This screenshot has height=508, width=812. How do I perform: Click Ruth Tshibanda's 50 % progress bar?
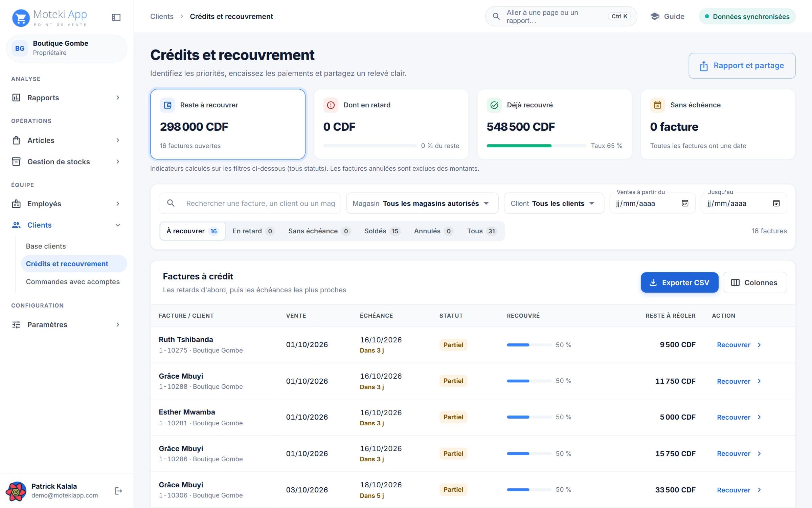point(529,345)
